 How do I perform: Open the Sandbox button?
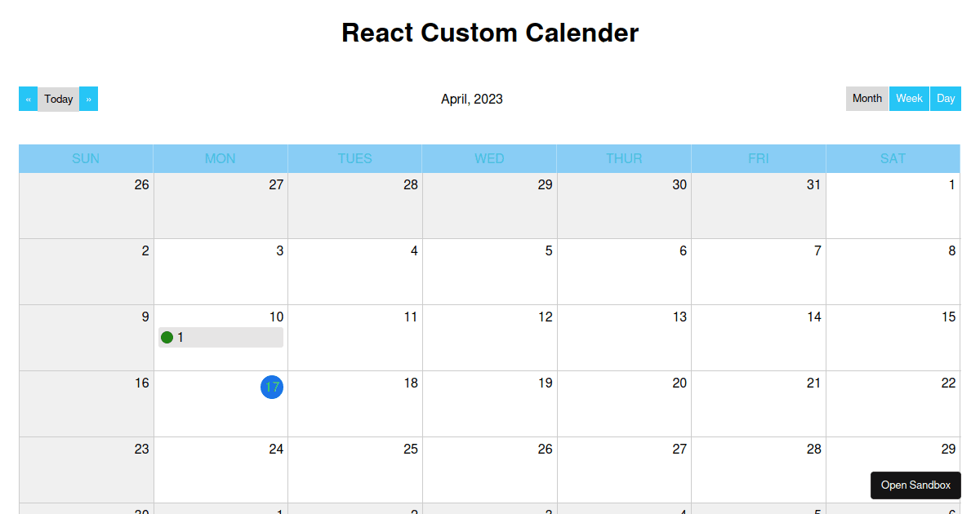pyautogui.click(x=915, y=485)
